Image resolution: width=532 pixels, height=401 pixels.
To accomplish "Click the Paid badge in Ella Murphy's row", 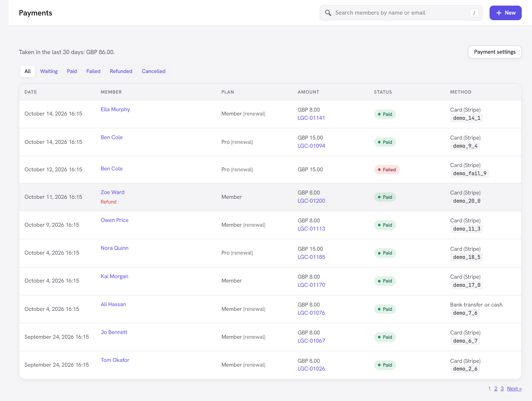I will (x=385, y=114).
